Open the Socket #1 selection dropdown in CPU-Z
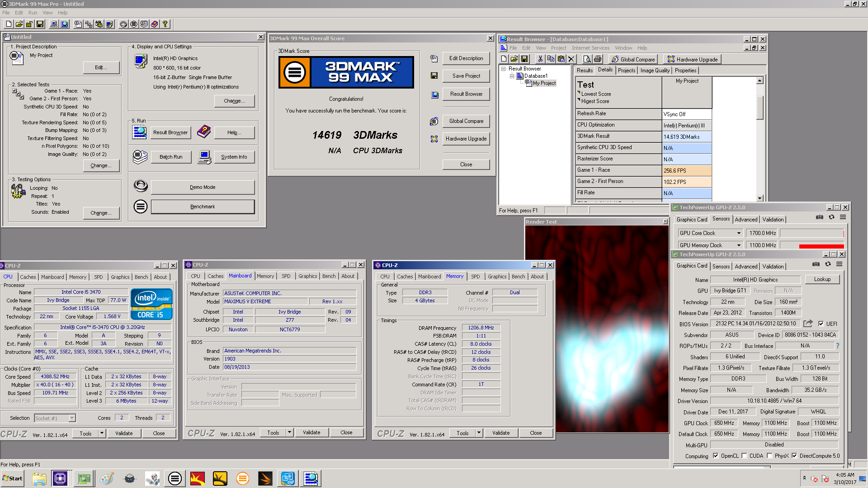 [72, 418]
